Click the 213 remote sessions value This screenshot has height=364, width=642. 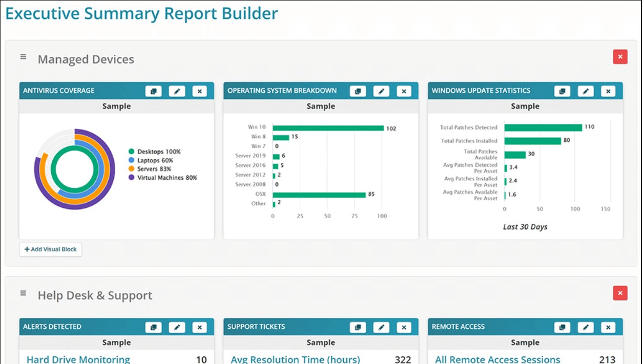tap(607, 359)
